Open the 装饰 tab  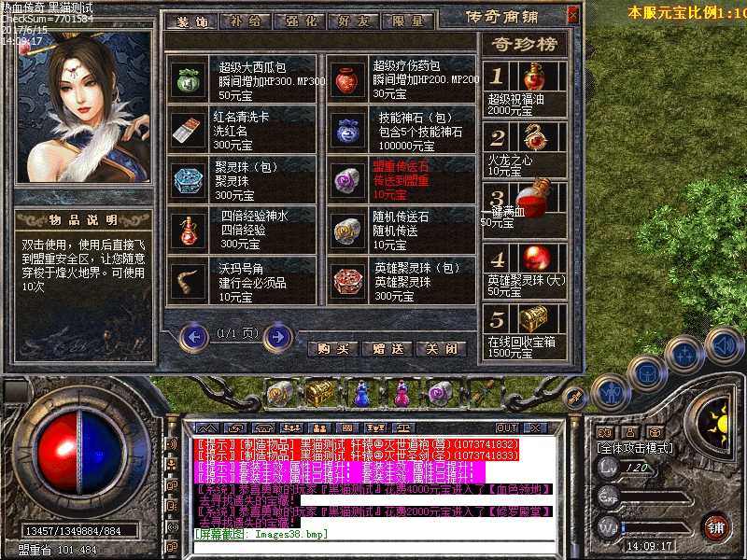[192, 21]
